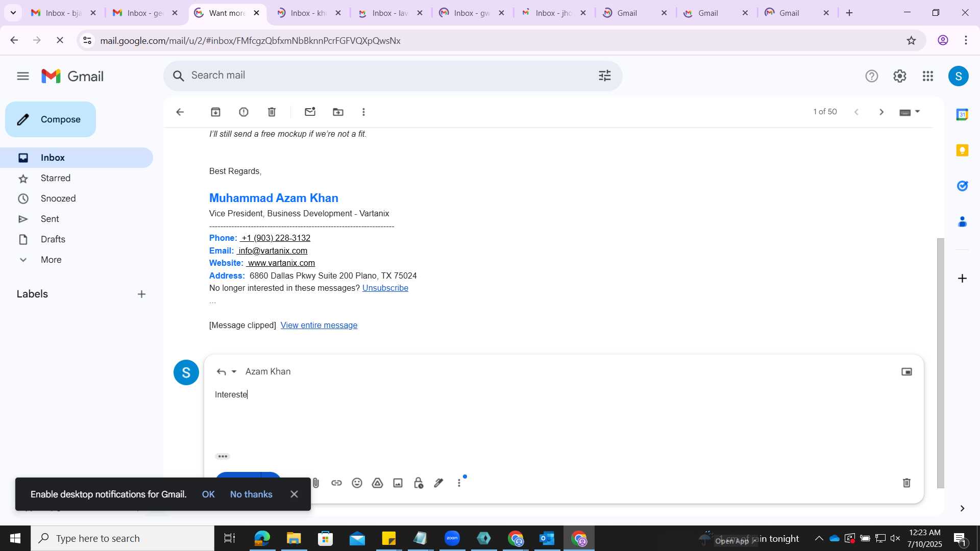Open Google Tasks side panel
The image size is (980, 551).
point(962,186)
